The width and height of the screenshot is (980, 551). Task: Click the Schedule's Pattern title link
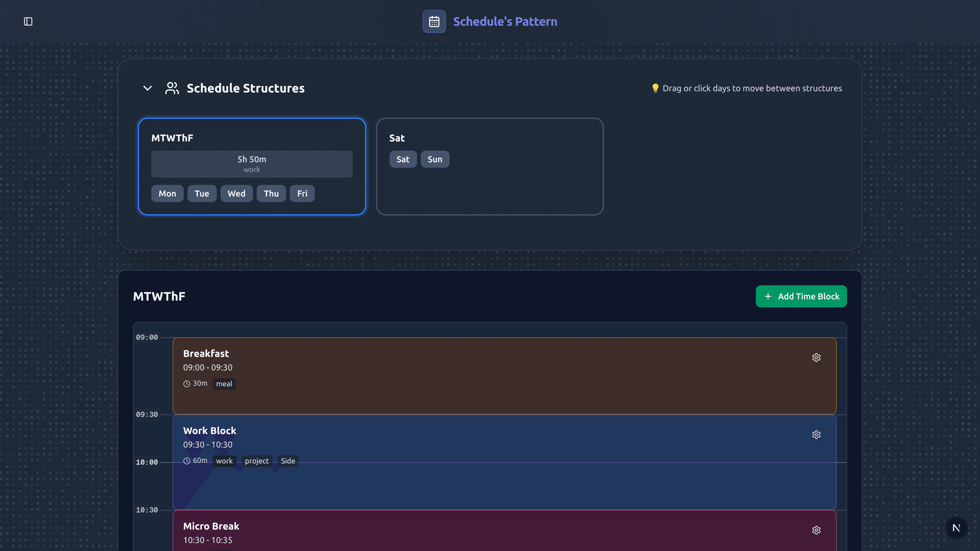click(x=505, y=21)
